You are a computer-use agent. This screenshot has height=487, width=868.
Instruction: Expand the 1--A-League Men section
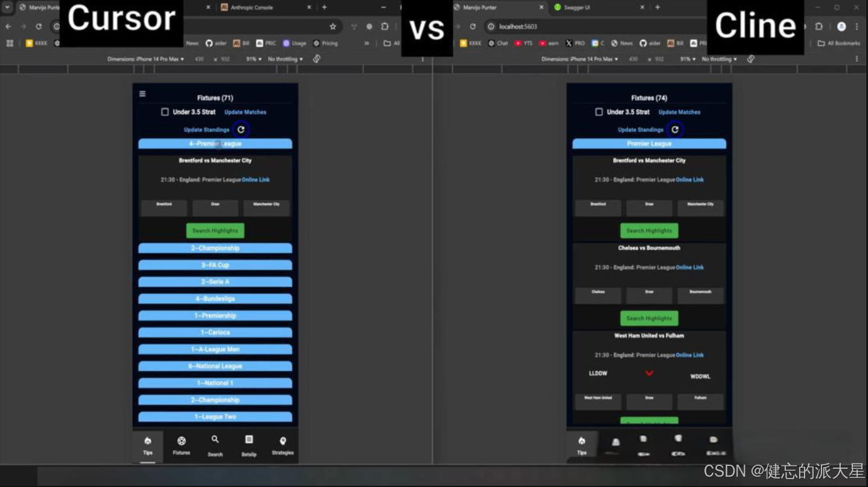[x=215, y=349]
